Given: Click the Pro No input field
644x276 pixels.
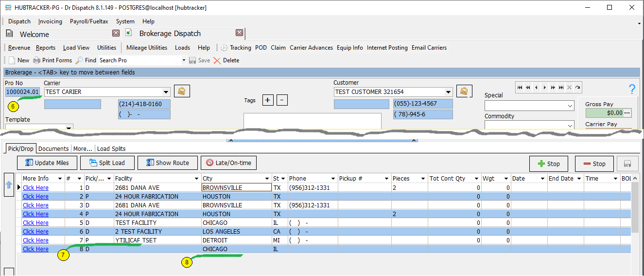Looking at the screenshot, I should 22,92.
